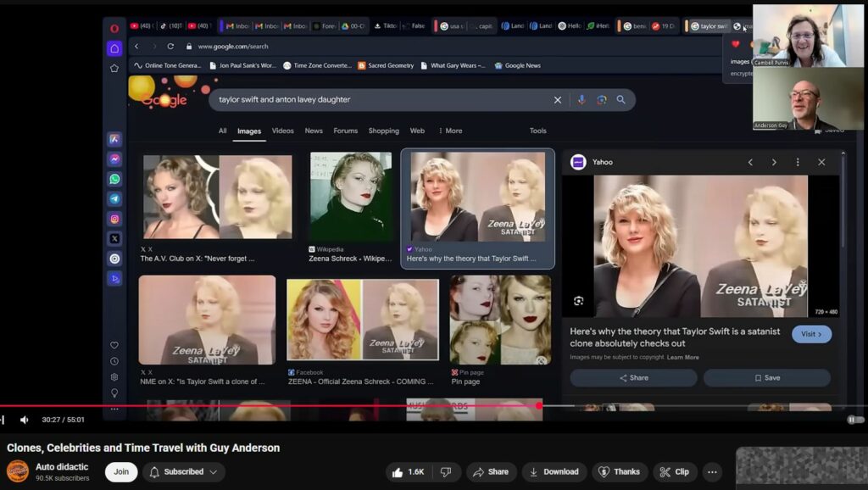Mute the YouTube video volume
Viewport: 868px width, 490px height.
pos(25,420)
